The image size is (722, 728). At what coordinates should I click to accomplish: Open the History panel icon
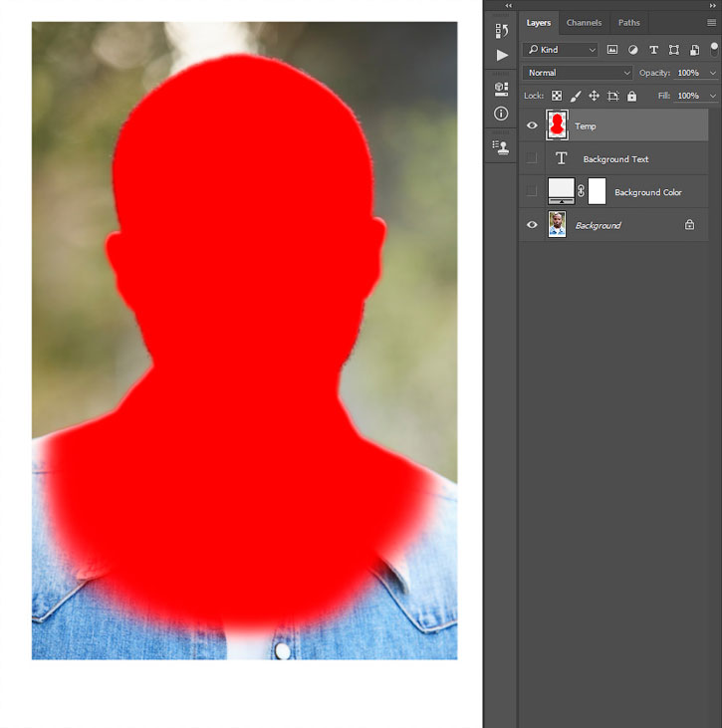tap(501, 31)
